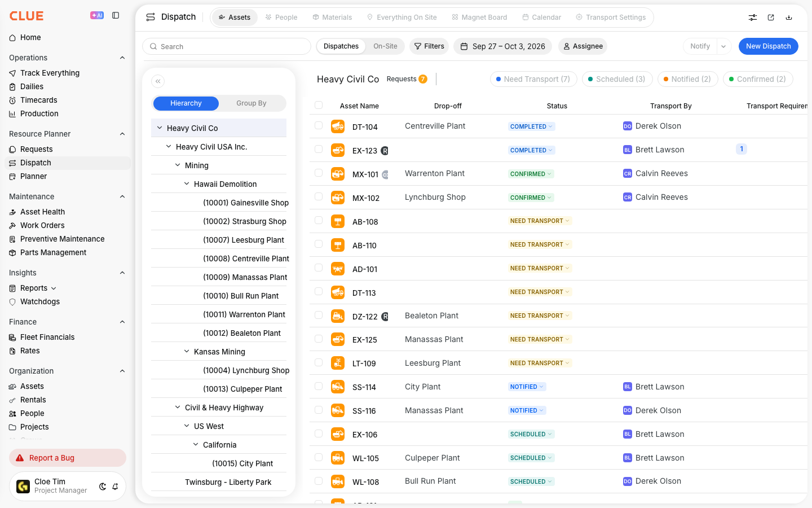
Task: Open the People tab
Action: pyautogui.click(x=281, y=17)
